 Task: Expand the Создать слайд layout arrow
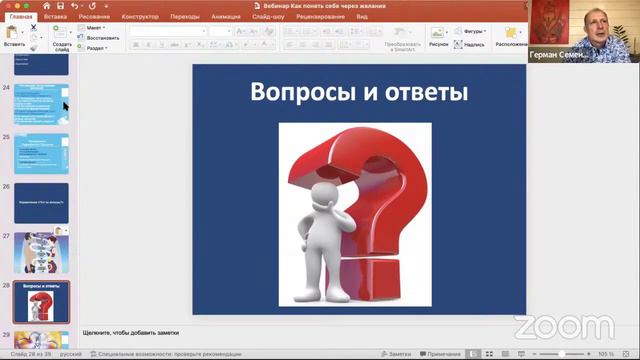tap(71, 32)
